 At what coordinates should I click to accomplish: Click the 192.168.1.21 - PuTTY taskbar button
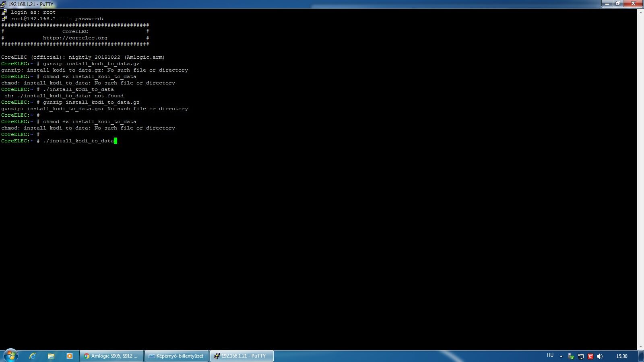click(242, 356)
